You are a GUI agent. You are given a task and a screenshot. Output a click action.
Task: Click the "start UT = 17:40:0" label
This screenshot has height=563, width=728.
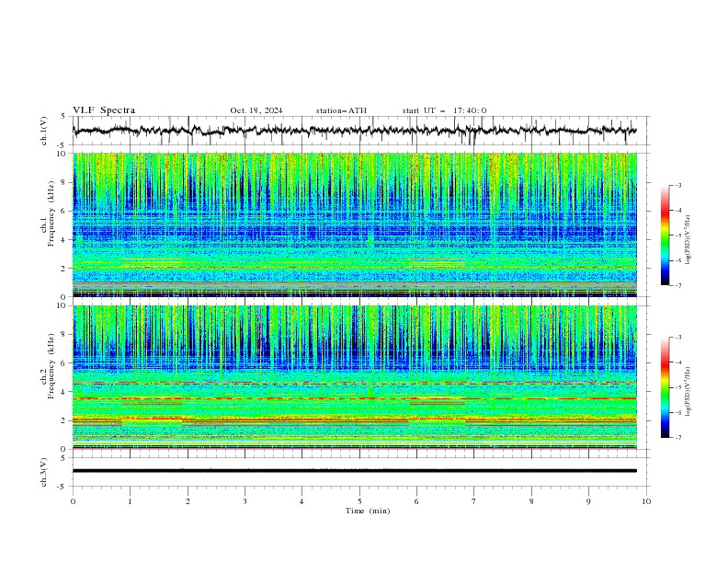coord(444,110)
